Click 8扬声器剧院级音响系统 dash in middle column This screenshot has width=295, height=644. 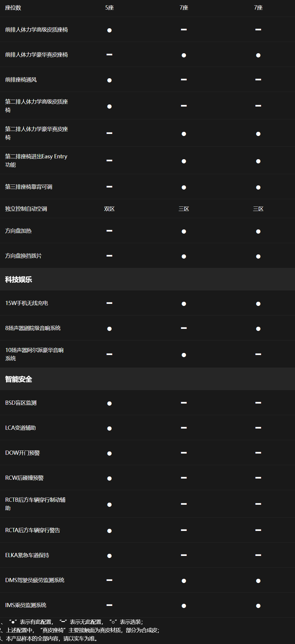(184, 328)
